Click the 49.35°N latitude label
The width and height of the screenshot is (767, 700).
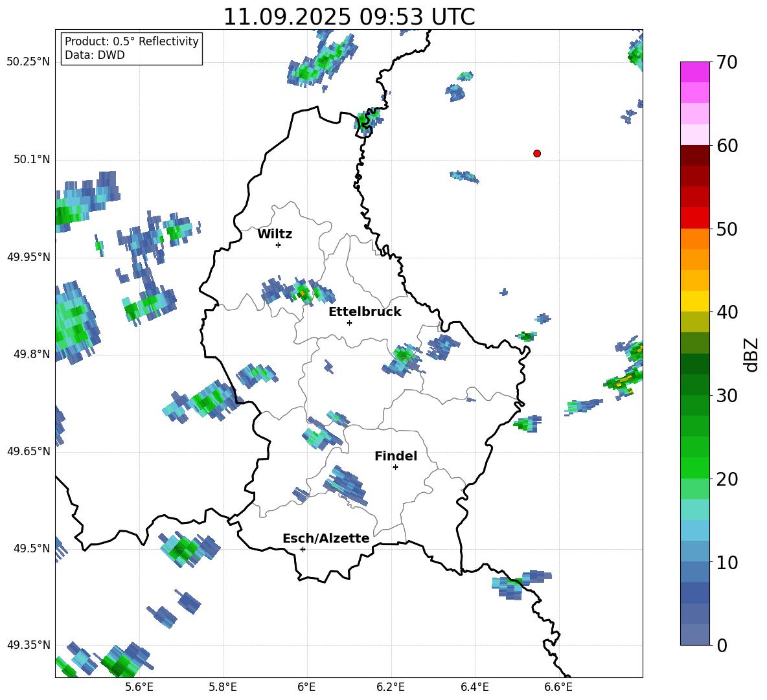point(28,645)
